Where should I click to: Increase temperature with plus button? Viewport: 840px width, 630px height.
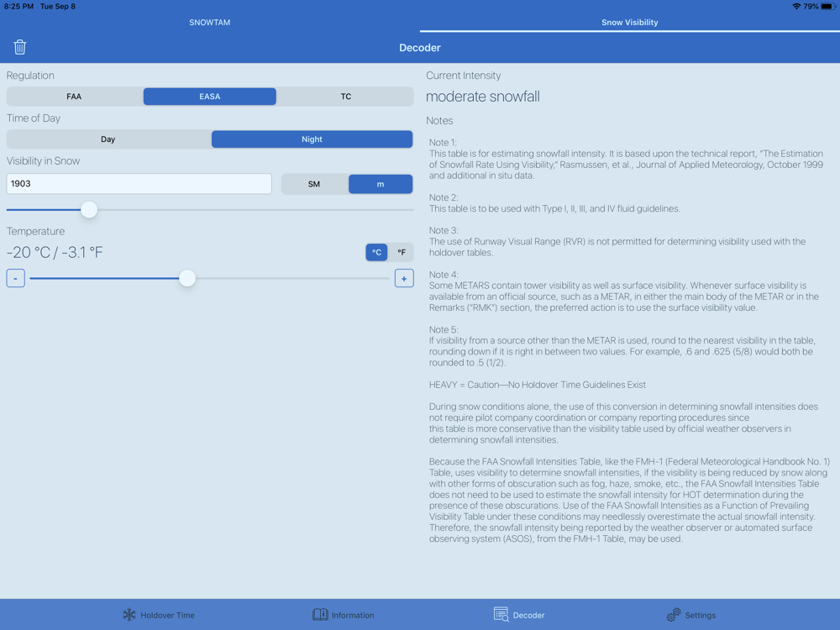(404, 279)
